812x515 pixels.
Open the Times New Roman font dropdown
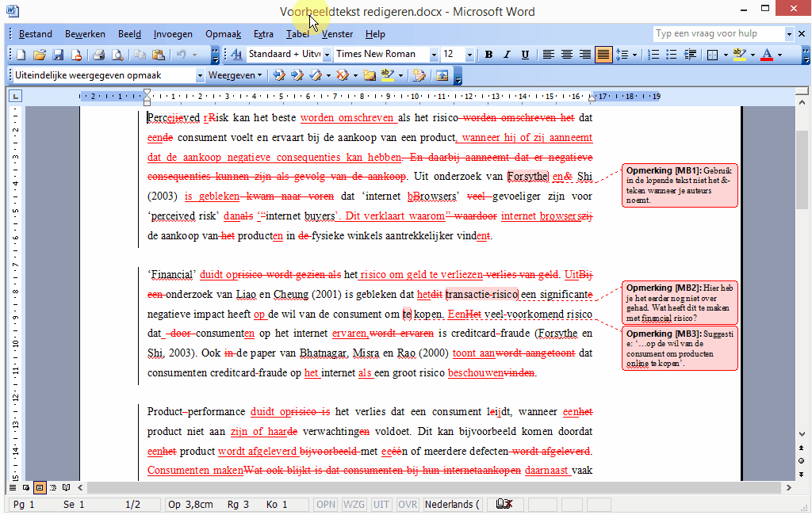pos(434,55)
